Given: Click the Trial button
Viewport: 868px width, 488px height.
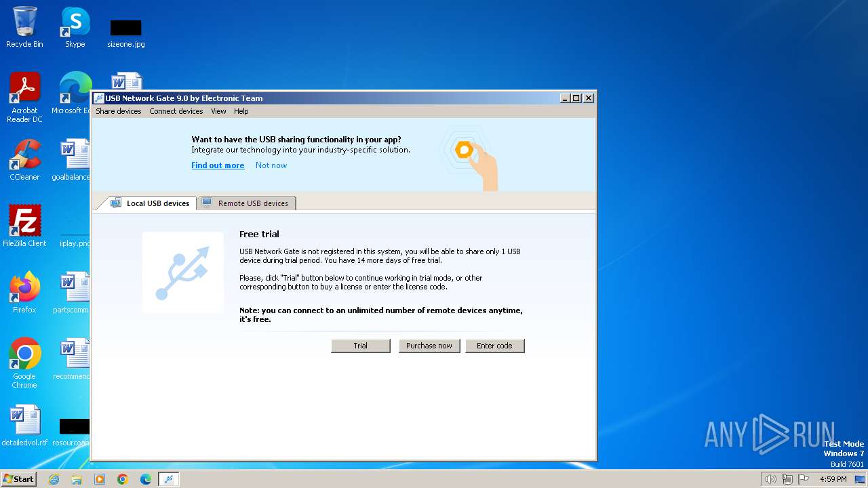Looking at the screenshot, I should coord(361,346).
